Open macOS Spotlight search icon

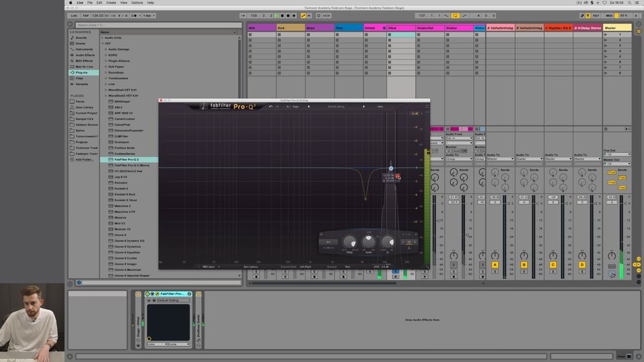[x=629, y=3]
